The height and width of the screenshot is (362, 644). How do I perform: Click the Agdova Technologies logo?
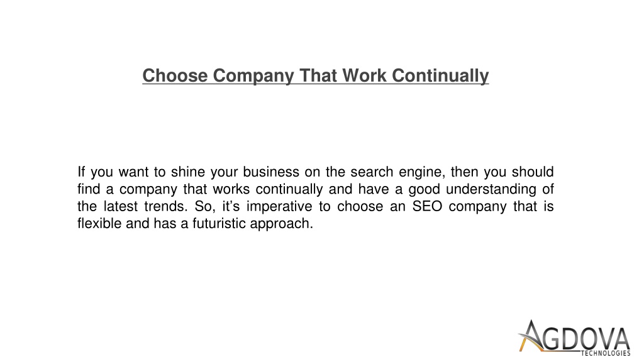[x=574, y=337]
